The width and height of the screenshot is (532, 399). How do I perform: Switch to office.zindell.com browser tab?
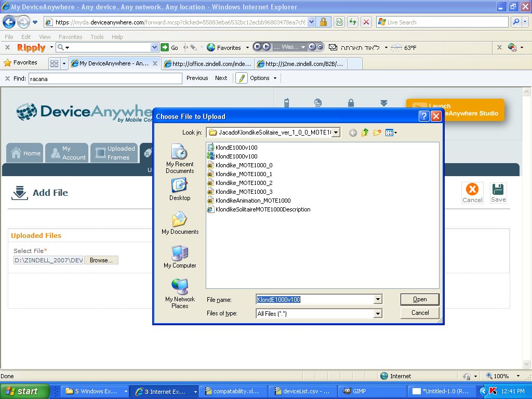[208, 64]
